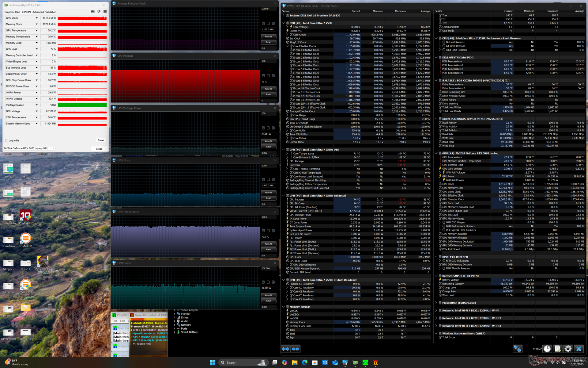
Task: Open HWiNFO settings gear icon
Action: tap(568, 349)
